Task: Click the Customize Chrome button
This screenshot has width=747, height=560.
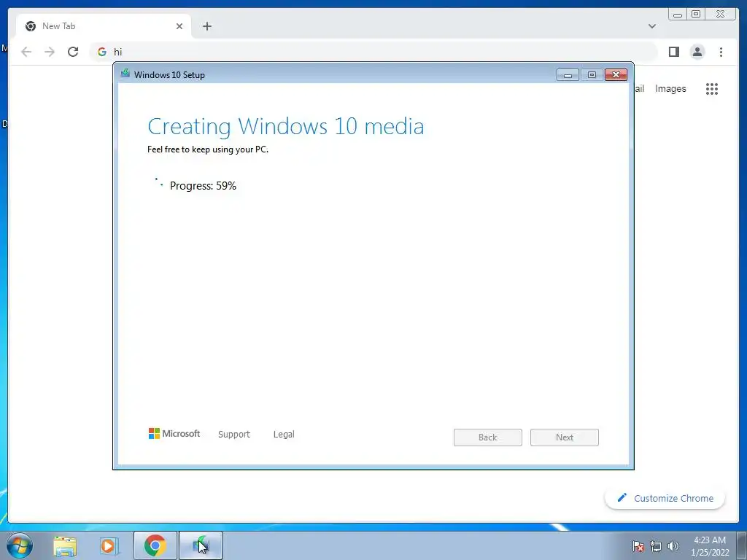Action: coord(665,498)
